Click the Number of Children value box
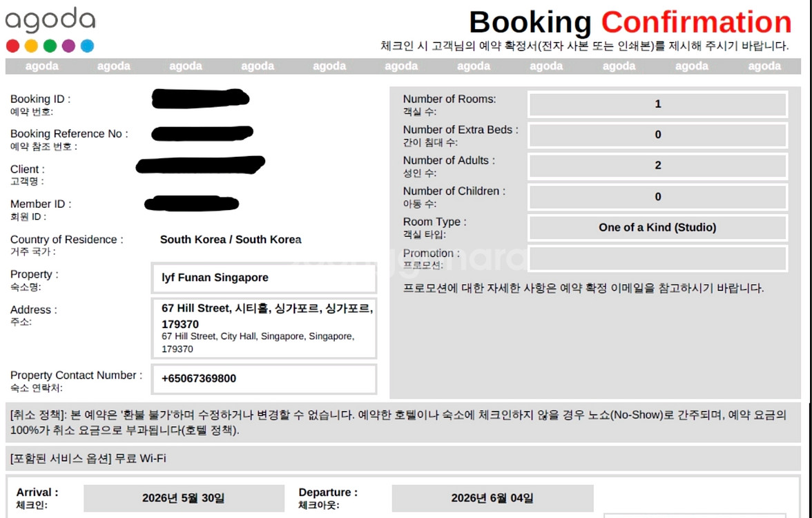 (657, 197)
